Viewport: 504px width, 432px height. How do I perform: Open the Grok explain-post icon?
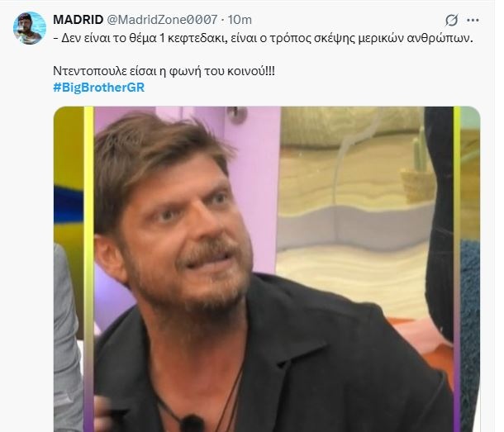[x=451, y=21]
